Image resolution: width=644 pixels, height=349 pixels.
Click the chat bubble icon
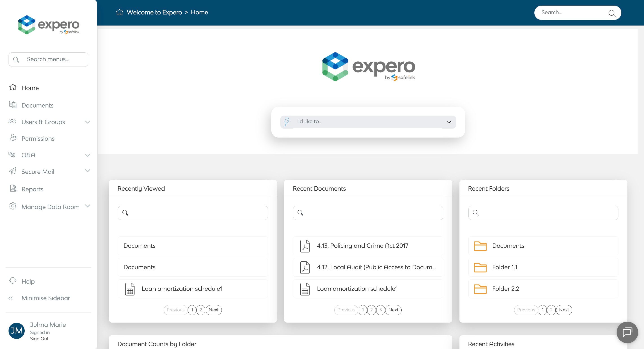(x=627, y=332)
